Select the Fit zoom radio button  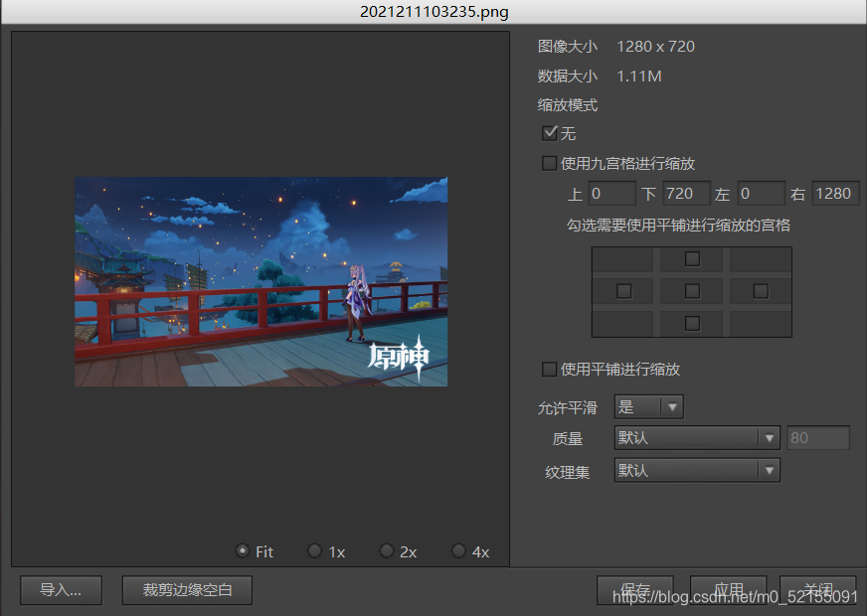tap(243, 550)
